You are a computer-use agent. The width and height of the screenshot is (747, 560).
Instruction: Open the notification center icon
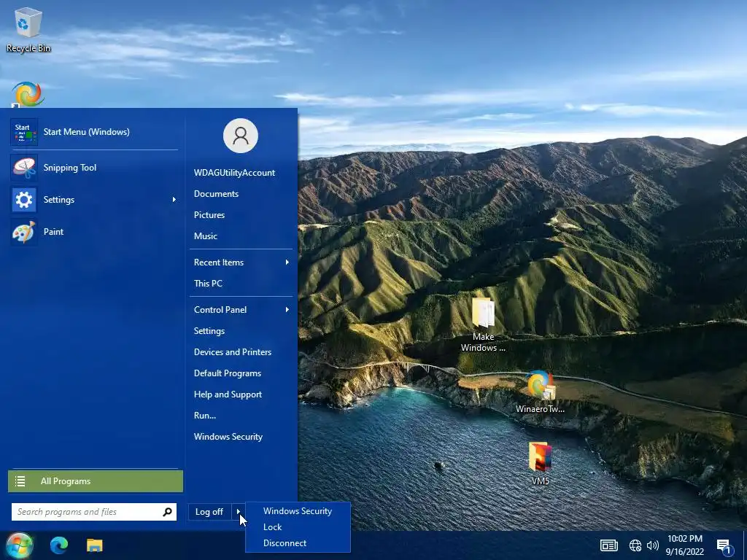[x=724, y=546]
